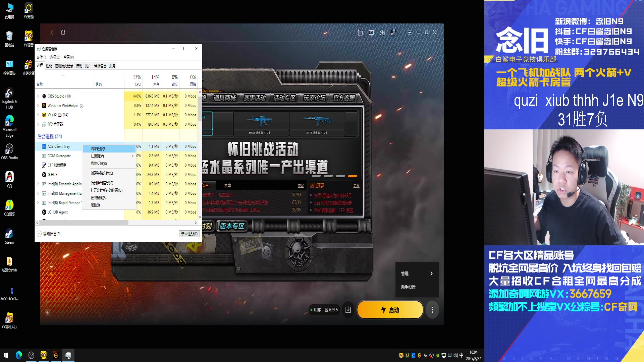This screenshot has width=644, height=362.
Task: Switch to 性能 tab in Task Manager
Action: 49,66
